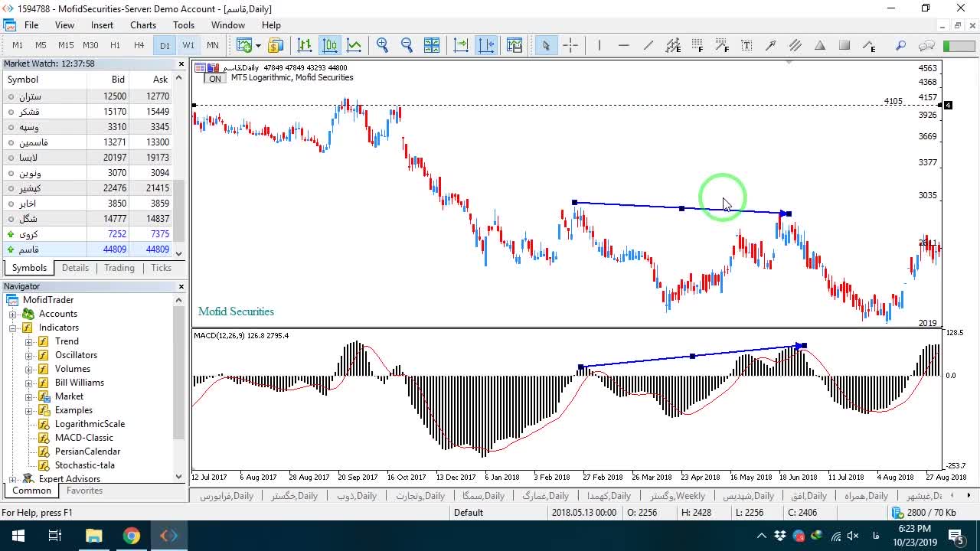Open the Insert menu
980x551 pixels.
(102, 25)
